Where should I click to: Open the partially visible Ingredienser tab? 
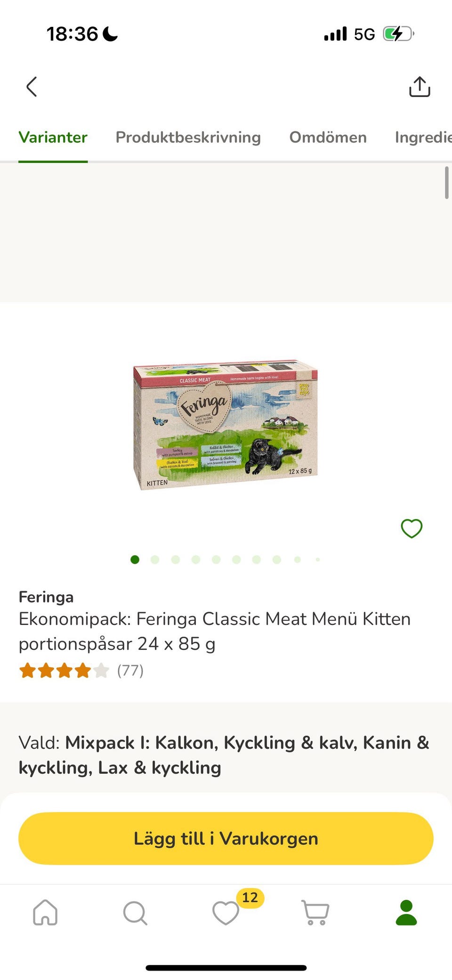(423, 138)
